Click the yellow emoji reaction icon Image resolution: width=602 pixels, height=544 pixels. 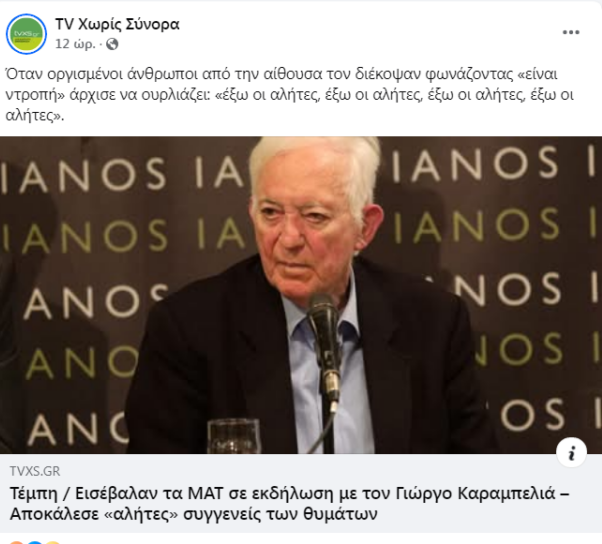pyautogui.click(x=53, y=542)
